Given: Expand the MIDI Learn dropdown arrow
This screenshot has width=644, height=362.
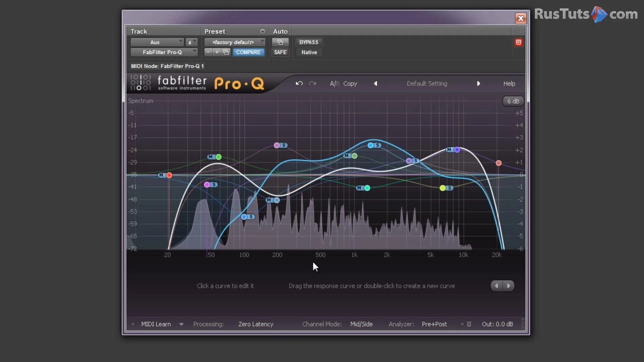Looking at the screenshot, I should click(181, 324).
